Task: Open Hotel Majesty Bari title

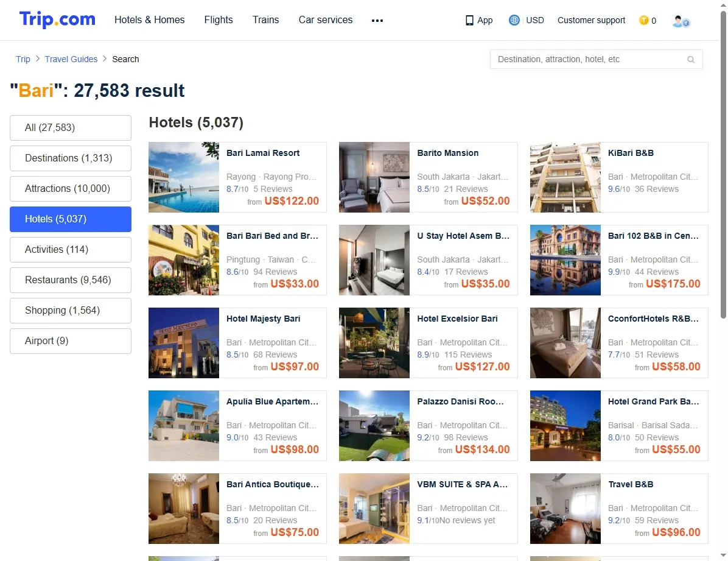Action: click(x=263, y=319)
